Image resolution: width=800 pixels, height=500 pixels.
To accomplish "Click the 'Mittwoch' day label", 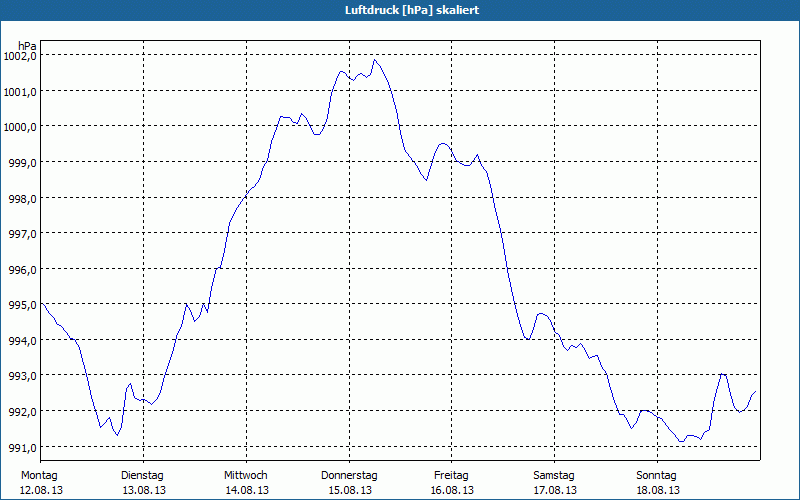I will point(246,476).
